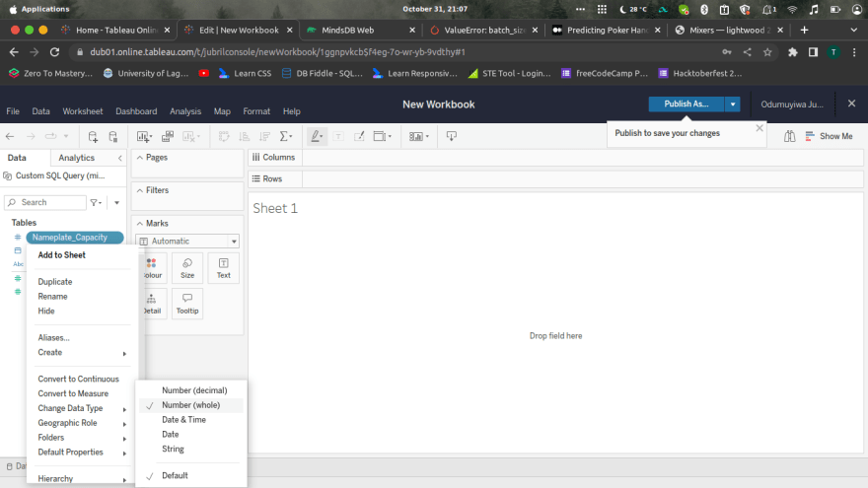Screen dimensions: 868x488
Task: Click the Download toolbar icon
Action: [x=451, y=136]
